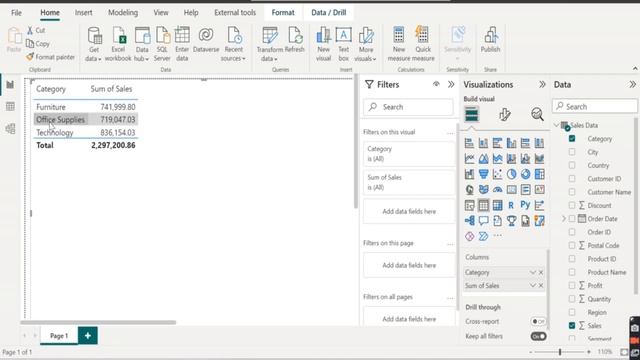The height and width of the screenshot is (360, 640).
Task: Select the Table visual icon
Action: (x=483, y=205)
